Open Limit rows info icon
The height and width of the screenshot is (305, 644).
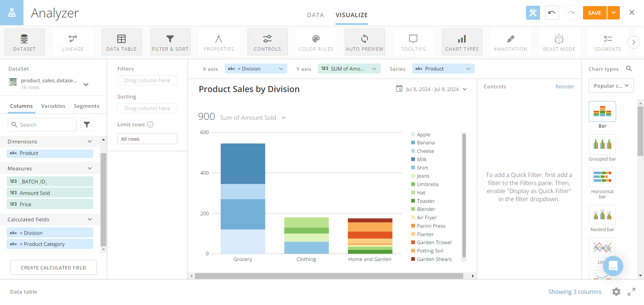[x=150, y=124]
